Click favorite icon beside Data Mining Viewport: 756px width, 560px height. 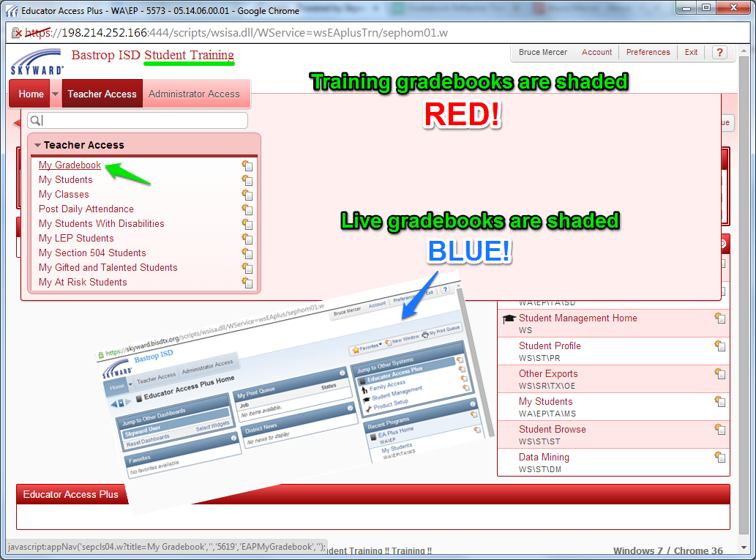(x=720, y=457)
